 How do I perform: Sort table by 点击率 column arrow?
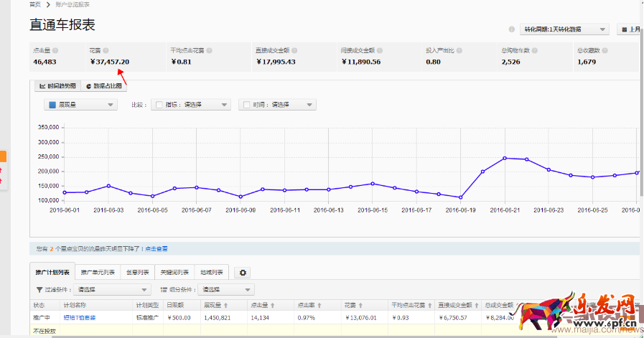point(319,306)
